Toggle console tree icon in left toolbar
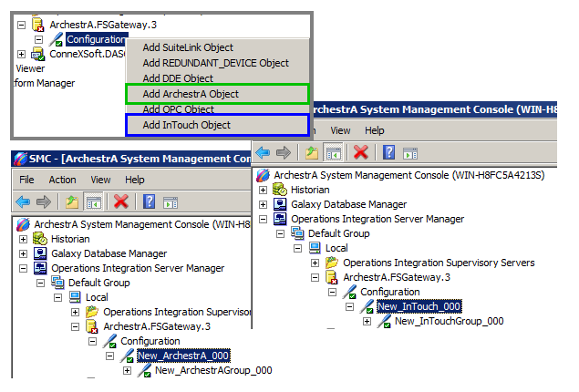579x392 pixels. coord(93,201)
